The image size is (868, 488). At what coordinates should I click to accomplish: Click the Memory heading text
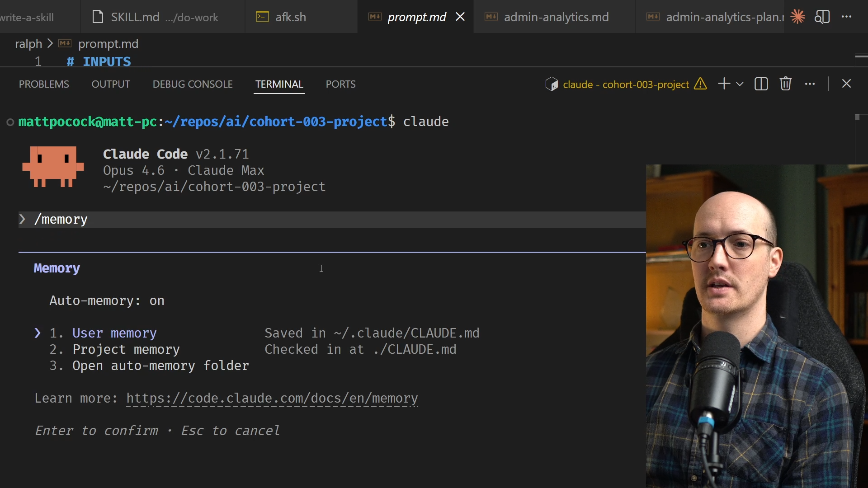point(57,268)
